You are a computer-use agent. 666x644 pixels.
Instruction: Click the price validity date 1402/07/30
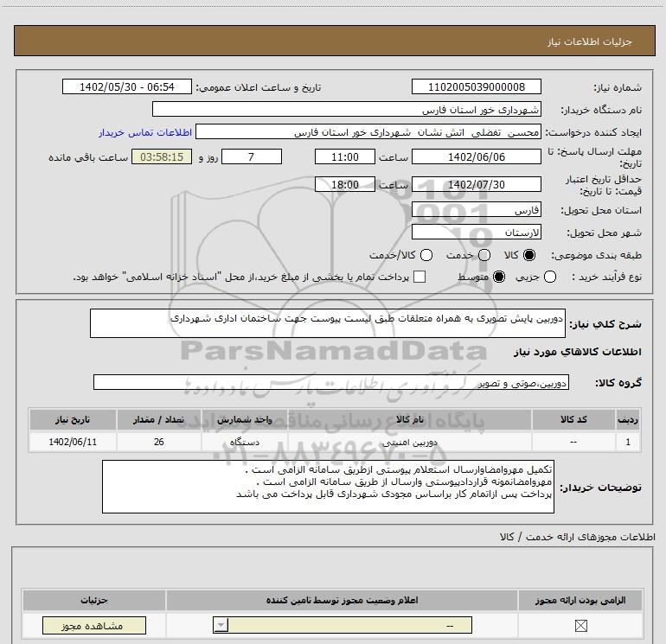pyautogui.click(x=476, y=185)
